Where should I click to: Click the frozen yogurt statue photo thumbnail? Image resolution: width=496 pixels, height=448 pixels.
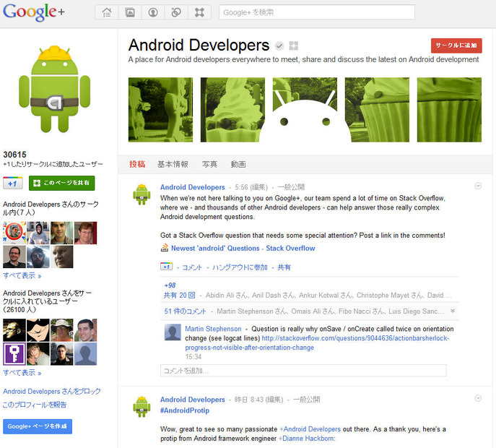coord(232,110)
